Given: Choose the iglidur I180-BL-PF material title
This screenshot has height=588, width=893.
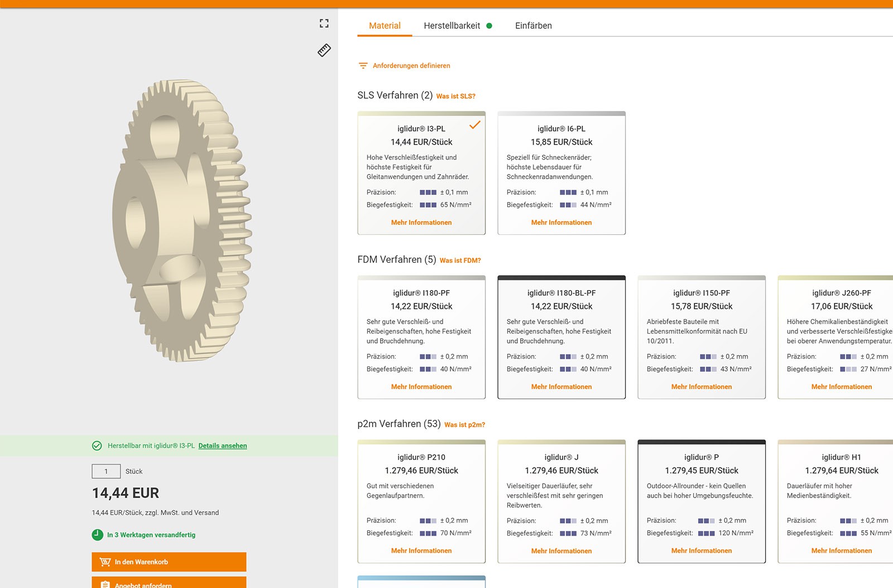Looking at the screenshot, I should point(561,293).
